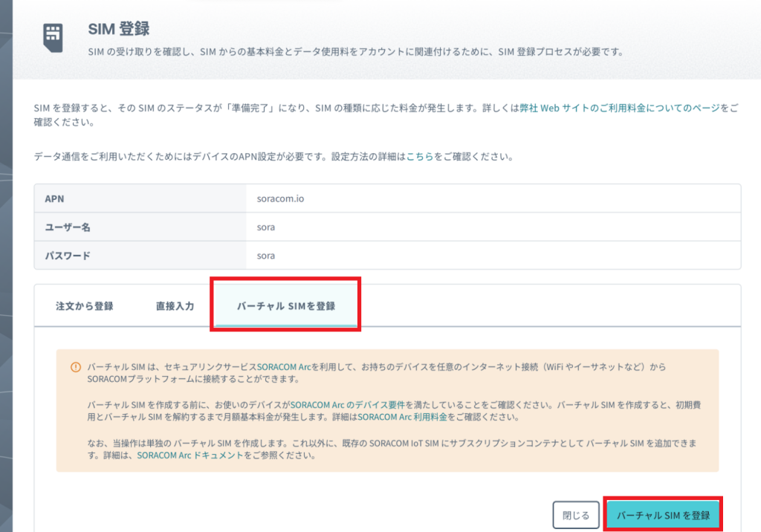The image size is (761, 532).
Task: Click the SIM 登録 page heading
Action: click(x=119, y=29)
